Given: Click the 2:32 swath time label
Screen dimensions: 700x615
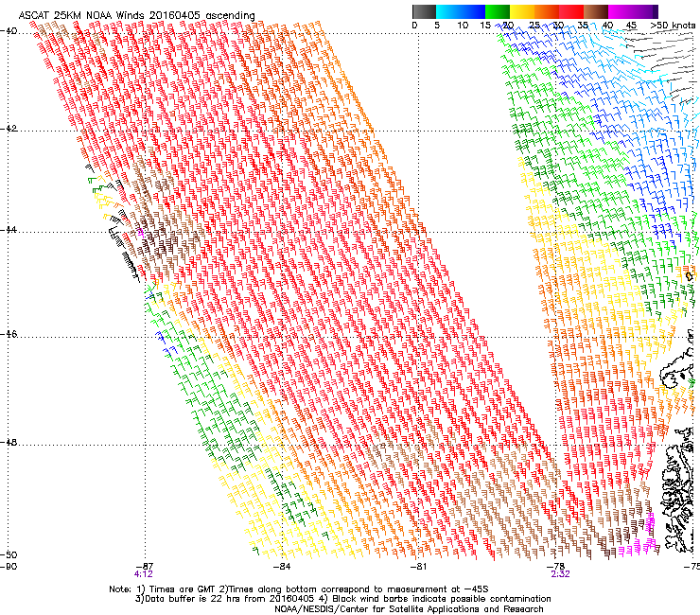Looking at the screenshot, I should click(560, 574).
